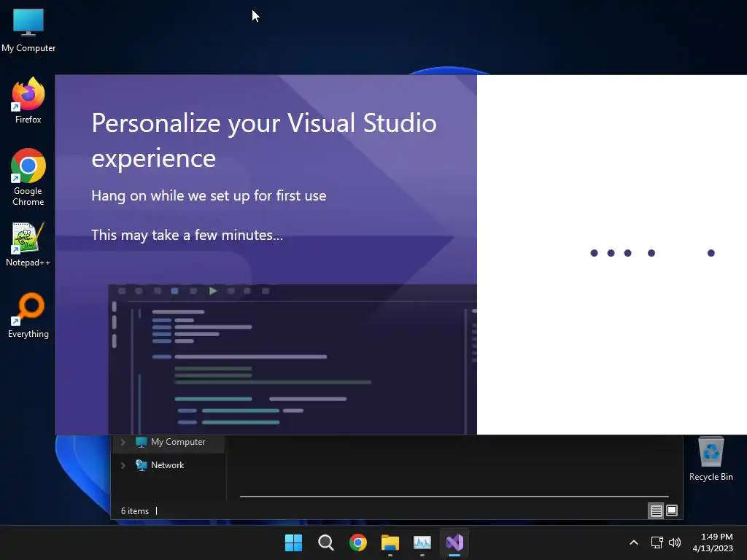Open the resource monitor taskbar app
747x560 pixels.
pyautogui.click(x=422, y=542)
